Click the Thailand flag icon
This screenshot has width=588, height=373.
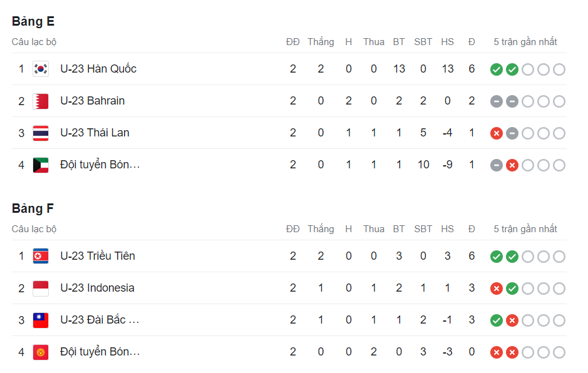41,133
